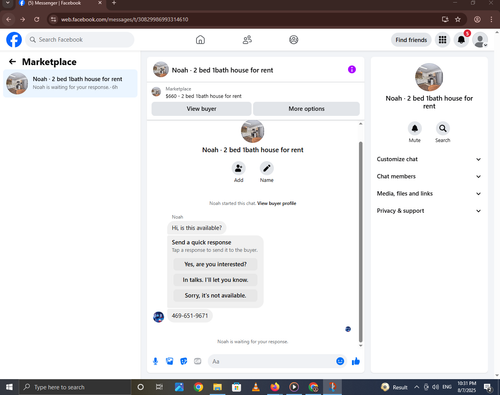The image size is (500, 395).
Task: Open a new browser tab
Action: click(114, 3)
